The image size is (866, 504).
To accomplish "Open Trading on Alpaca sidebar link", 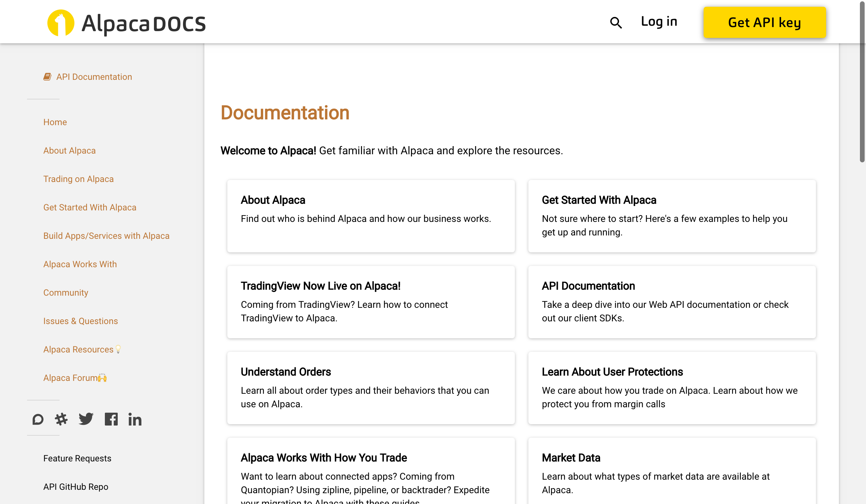I will [78, 179].
